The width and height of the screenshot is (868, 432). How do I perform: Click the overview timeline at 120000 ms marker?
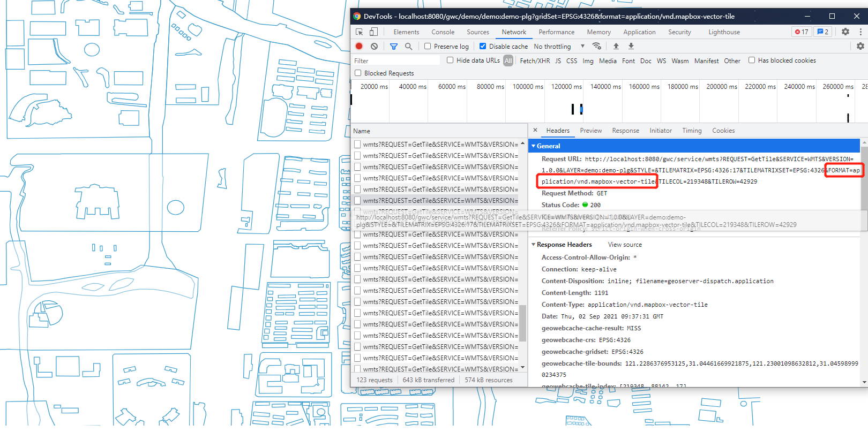(566, 87)
